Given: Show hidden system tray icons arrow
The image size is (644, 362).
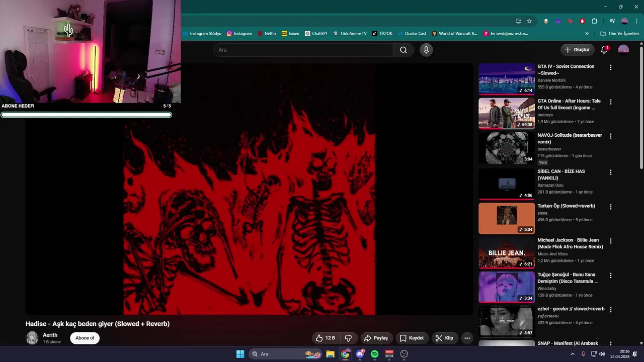Looking at the screenshot, I should [x=572, y=354].
